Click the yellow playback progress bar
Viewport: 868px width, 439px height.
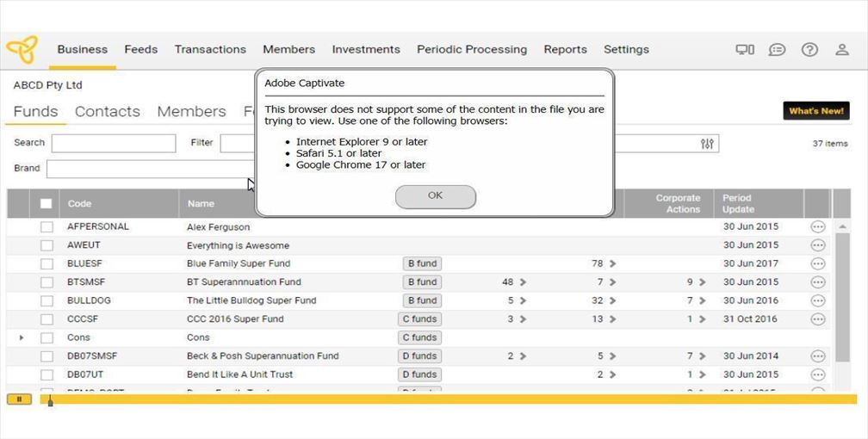click(449, 399)
